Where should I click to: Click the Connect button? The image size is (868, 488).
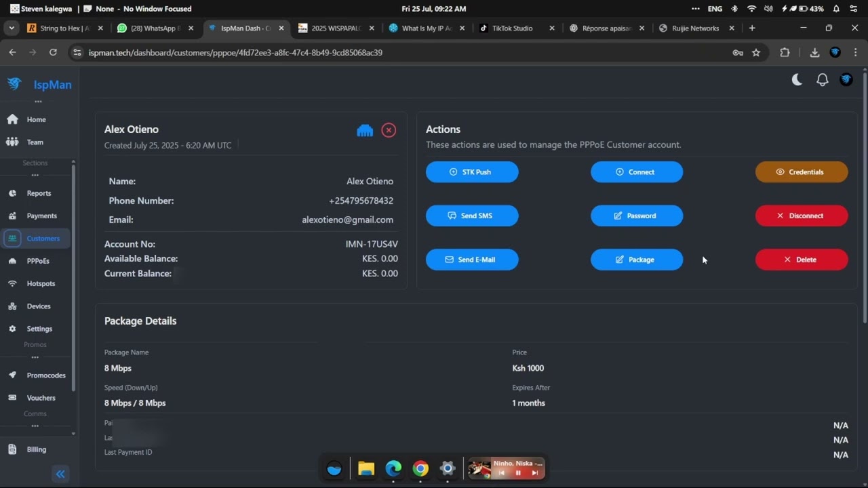(x=637, y=172)
